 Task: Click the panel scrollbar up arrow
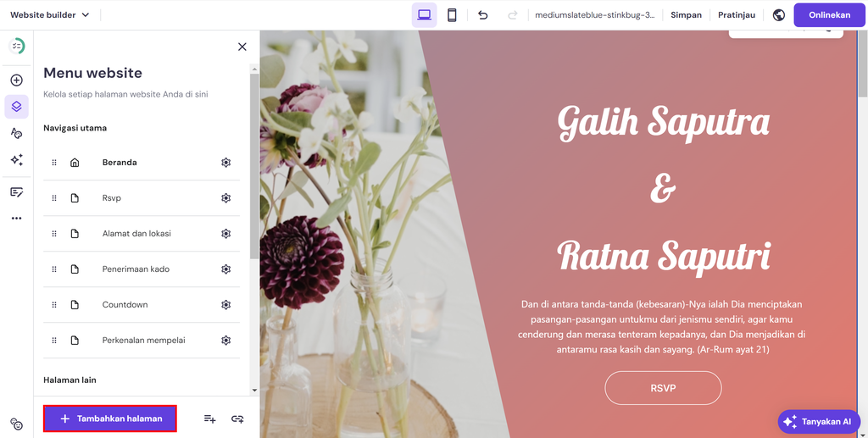click(x=254, y=69)
